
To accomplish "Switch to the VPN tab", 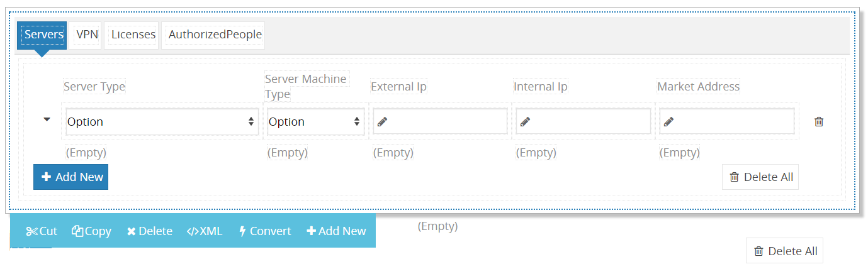I will click(x=87, y=35).
